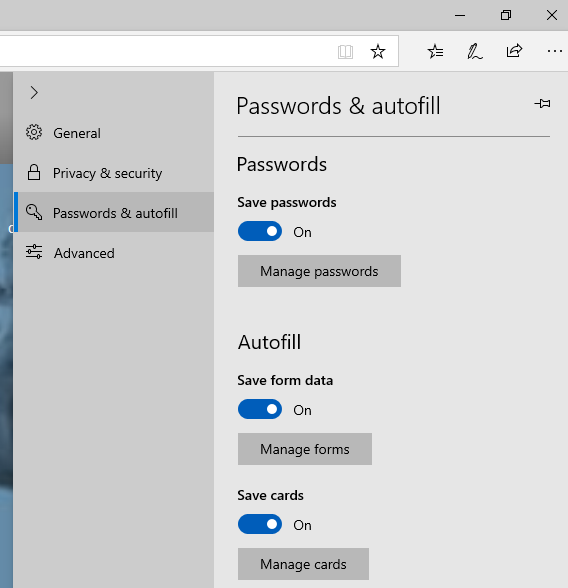The height and width of the screenshot is (588, 568).
Task: Add this page to favorites star
Action: point(378,51)
